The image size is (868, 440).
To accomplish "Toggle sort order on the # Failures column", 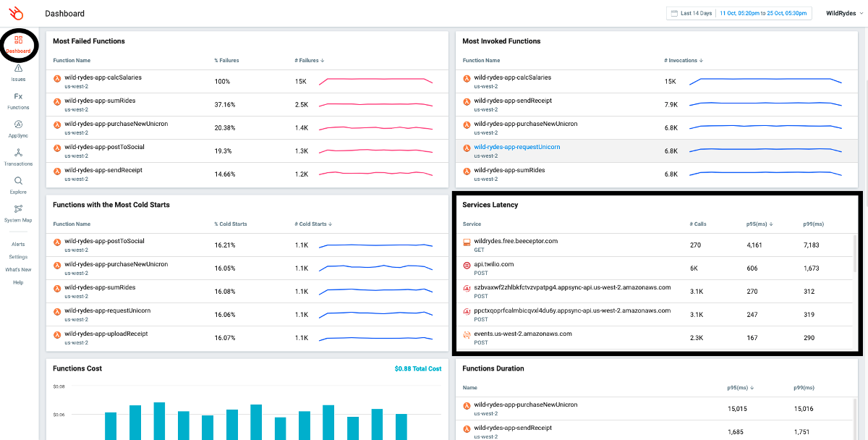I will pyautogui.click(x=310, y=60).
